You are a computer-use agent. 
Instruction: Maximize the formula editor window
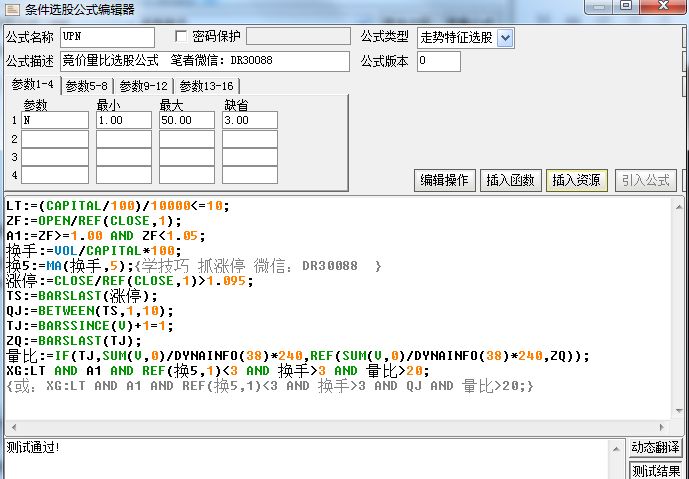click(x=626, y=5)
